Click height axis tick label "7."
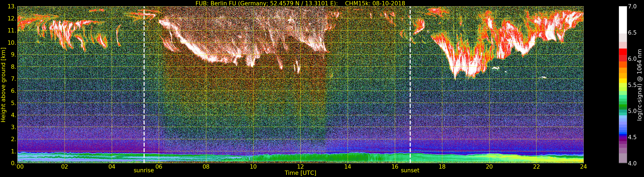This screenshot has height=177, width=644. pos(13,79)
